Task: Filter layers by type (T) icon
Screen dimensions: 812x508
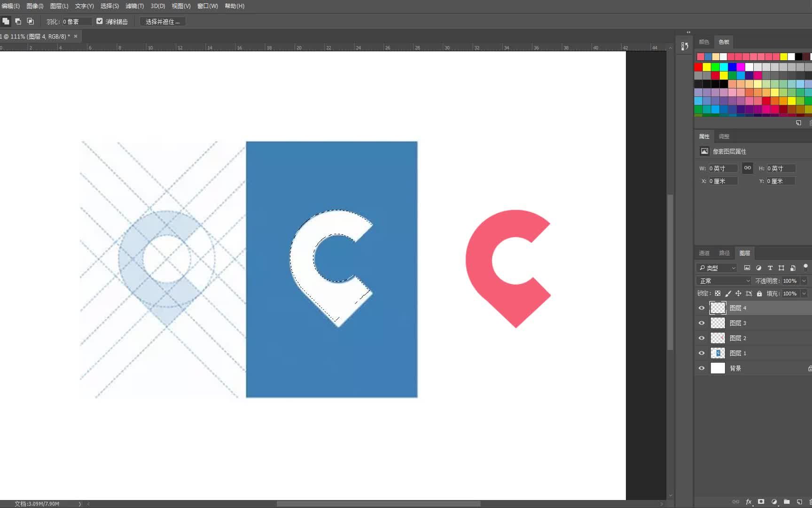Action: 770,268
